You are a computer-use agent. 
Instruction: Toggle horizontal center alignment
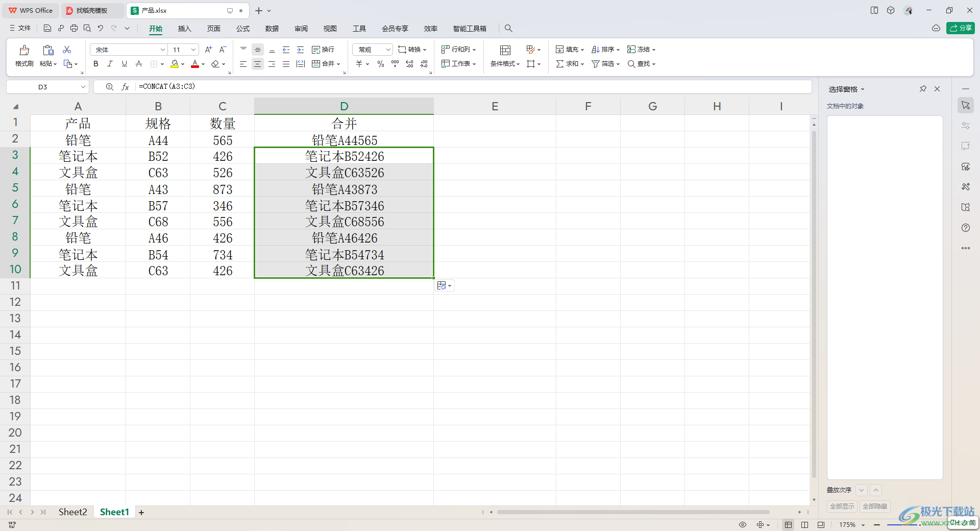258,64
